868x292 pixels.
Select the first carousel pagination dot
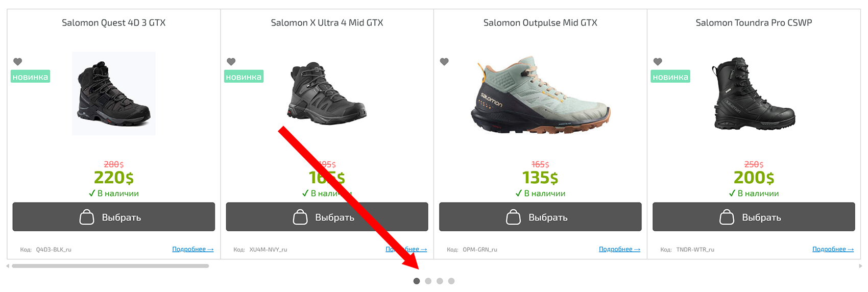pyautogui.click(x=417, y=281)
